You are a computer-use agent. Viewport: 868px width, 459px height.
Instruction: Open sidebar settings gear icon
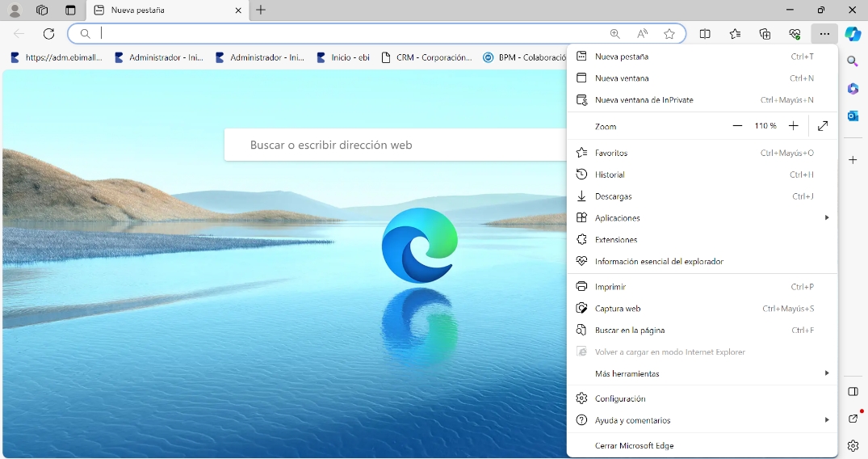[853, 445]
